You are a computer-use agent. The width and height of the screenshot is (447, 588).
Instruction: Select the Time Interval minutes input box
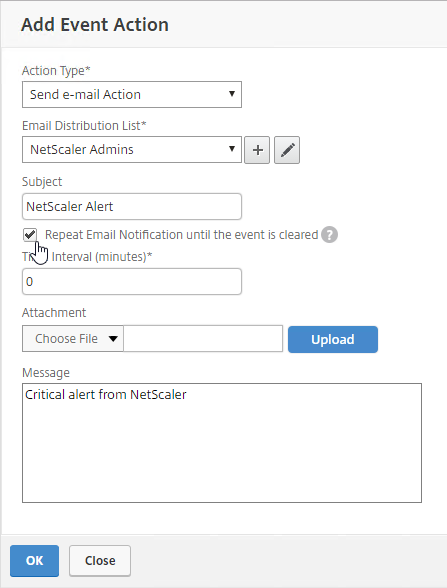coord(132,282)
